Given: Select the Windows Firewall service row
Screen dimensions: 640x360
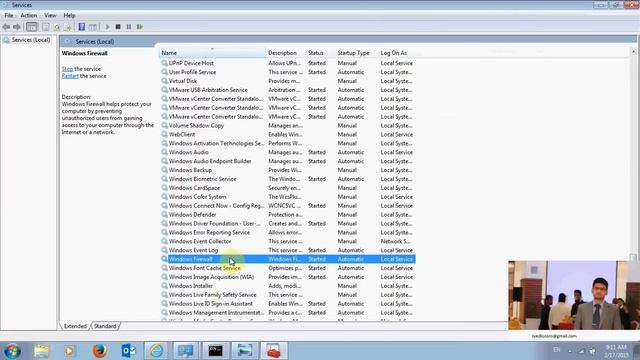Looking at the screenshot, I should pyautogui.click(x=288, y=259).
